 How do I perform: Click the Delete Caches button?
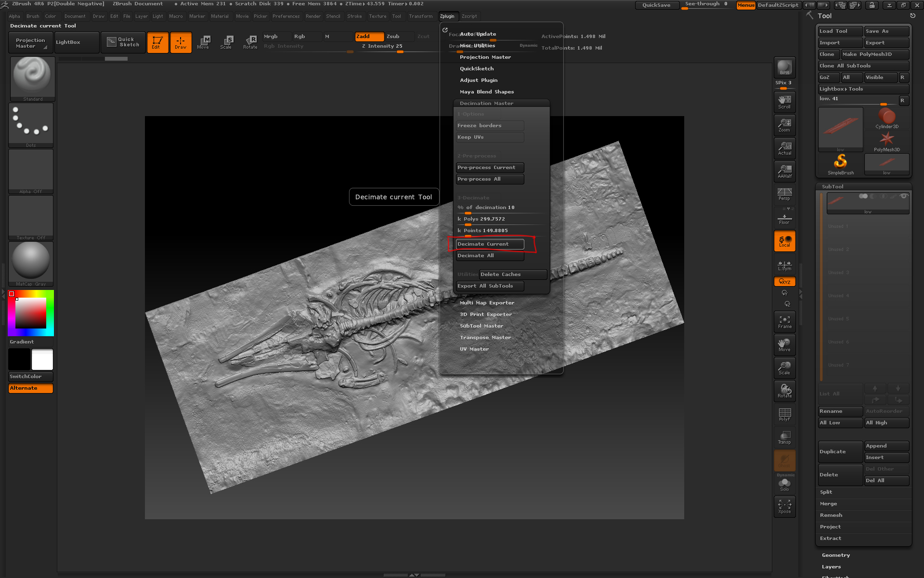coord(513,275)
